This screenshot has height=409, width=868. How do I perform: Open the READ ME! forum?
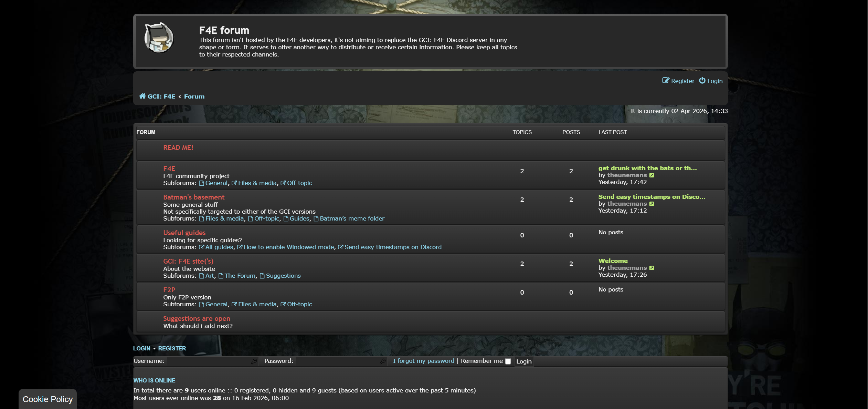point(178,147)
